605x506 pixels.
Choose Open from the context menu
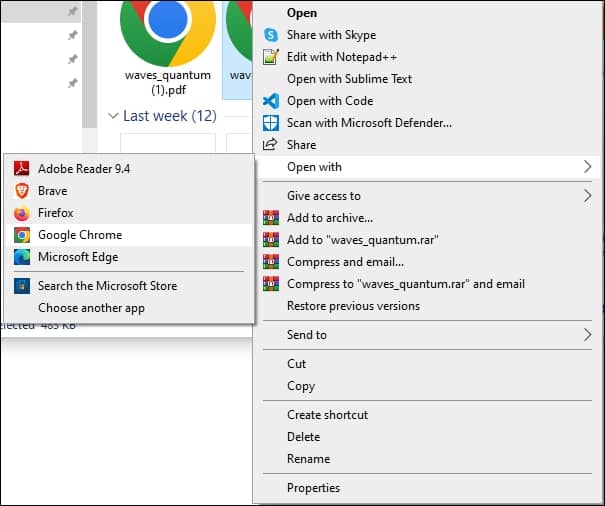tap(427, 13)
